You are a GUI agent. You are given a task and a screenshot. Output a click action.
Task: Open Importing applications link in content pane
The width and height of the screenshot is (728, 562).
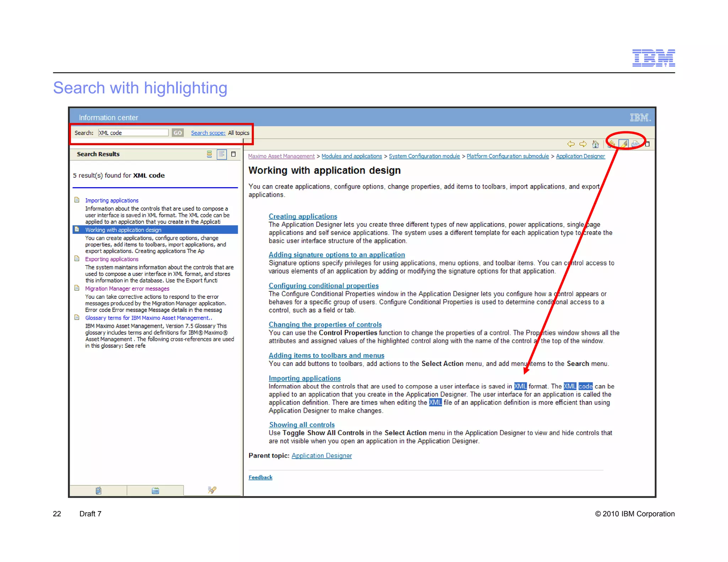(x=305, y=378)
